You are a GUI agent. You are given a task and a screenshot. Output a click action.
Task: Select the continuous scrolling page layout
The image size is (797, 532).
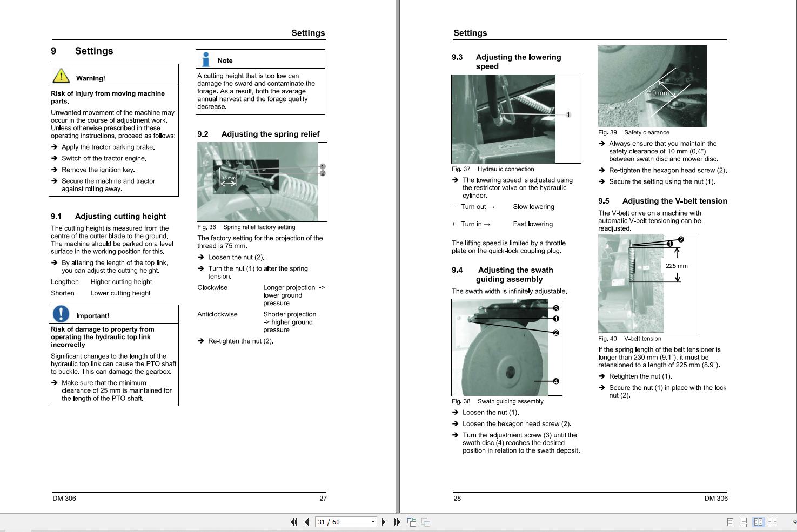[x=744, y=522]
